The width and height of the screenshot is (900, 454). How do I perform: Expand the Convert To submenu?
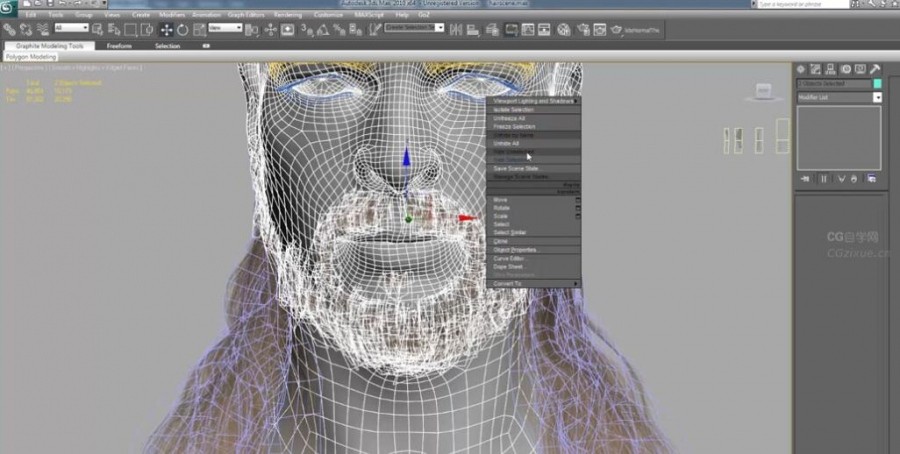pos(534,284)
